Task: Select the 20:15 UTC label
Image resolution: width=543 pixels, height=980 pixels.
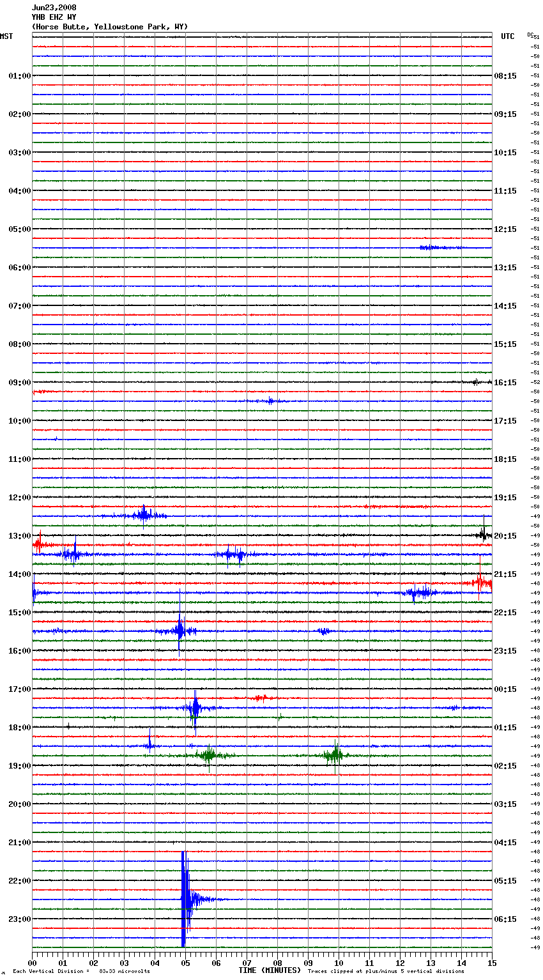Action: point(505,536)
